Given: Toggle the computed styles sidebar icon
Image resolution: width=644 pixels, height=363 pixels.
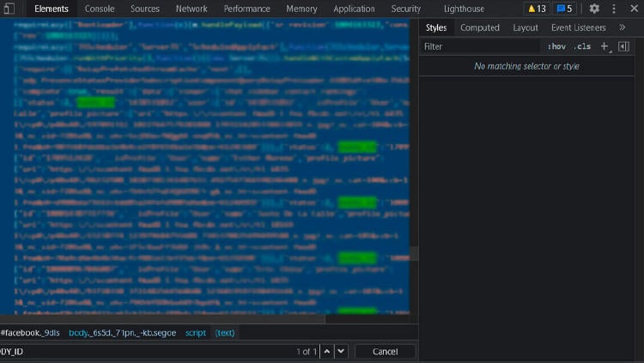Looking at the screenshot, I should click(x=624, y=46).
